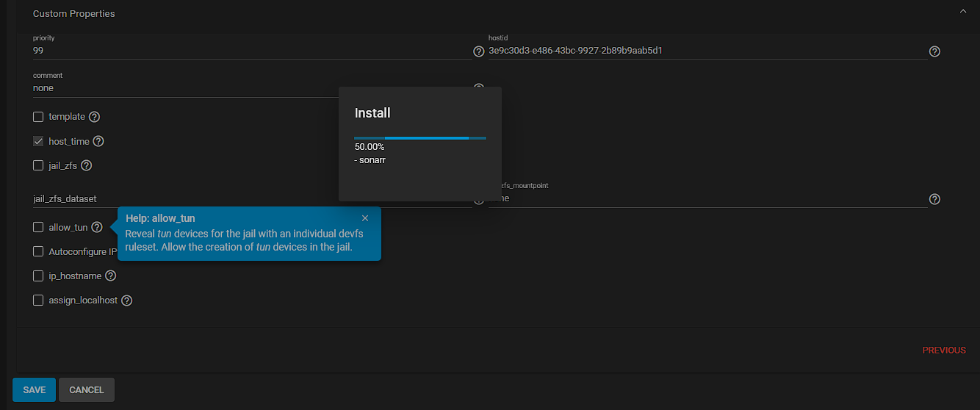980x410 pixels.
Task: Click the Install progress bar
Action: [x=419, y=137]
